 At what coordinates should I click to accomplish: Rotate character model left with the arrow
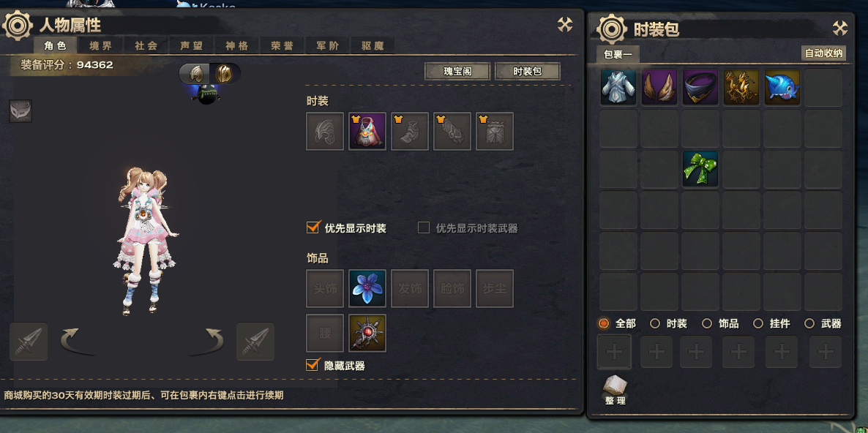click(76, 342)
